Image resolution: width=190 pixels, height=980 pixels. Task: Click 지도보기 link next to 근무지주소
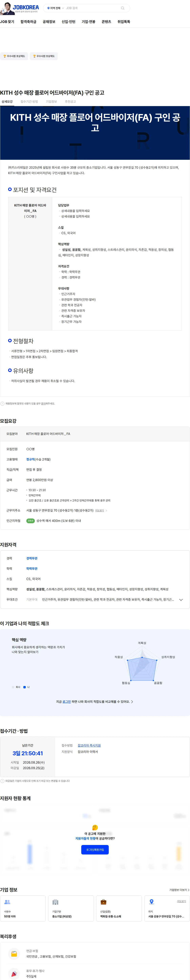[x=100, y=511]
